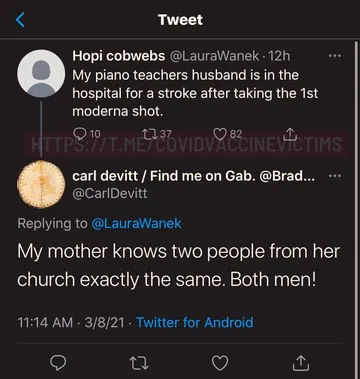Like Carl Devitt's reply with the heart icon
This screenshot has height=379, width=360.
coord(220,363)
